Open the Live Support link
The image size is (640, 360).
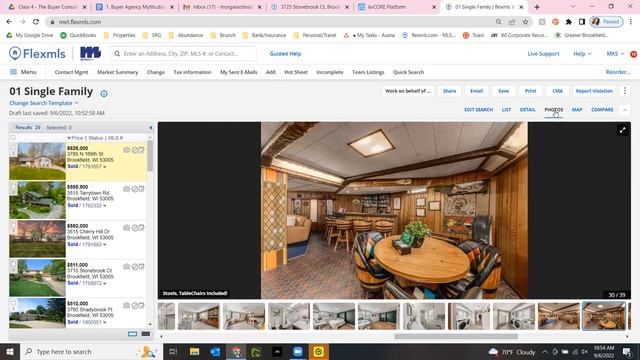click(543, 54)
